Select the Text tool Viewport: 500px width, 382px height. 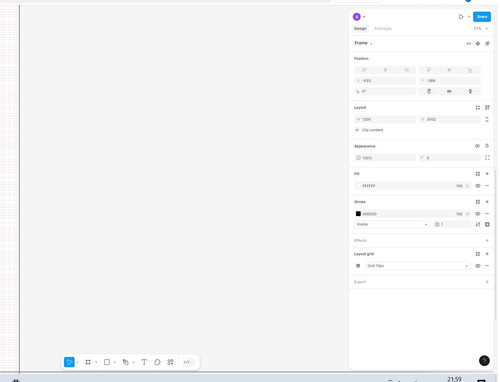point(144,362)
